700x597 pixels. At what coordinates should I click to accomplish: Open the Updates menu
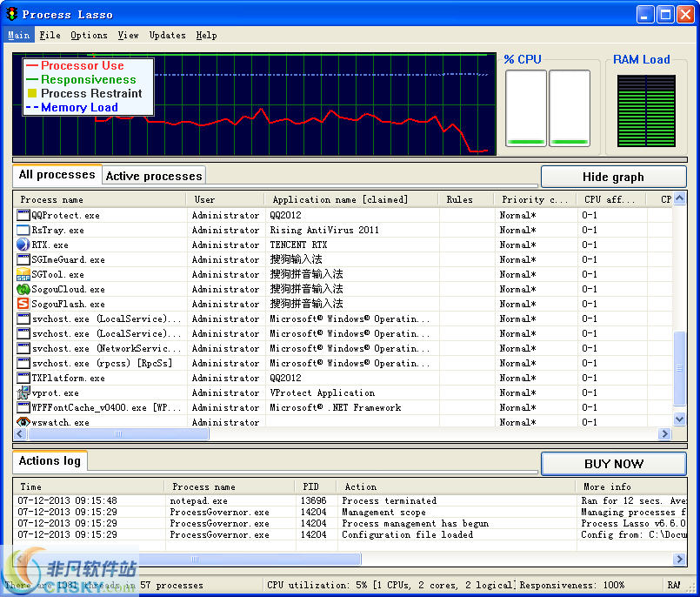tap(167, 36)
